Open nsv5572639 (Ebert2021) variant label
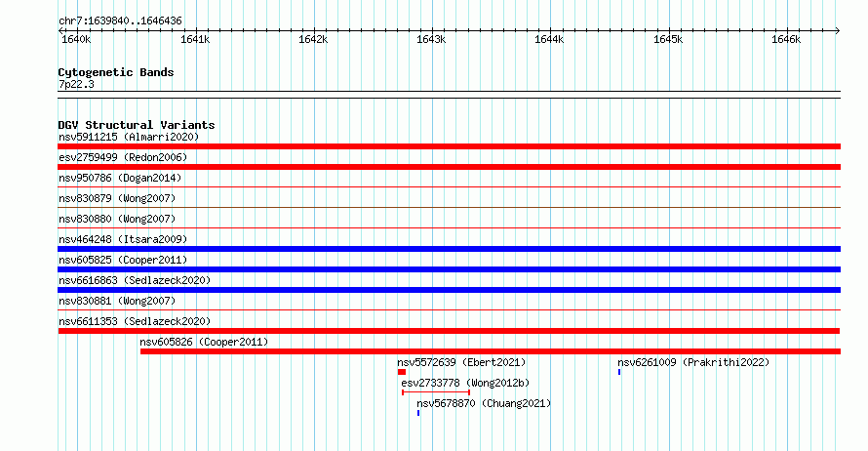The height and width of the screenshot is (451, 868). coord(461,362)
